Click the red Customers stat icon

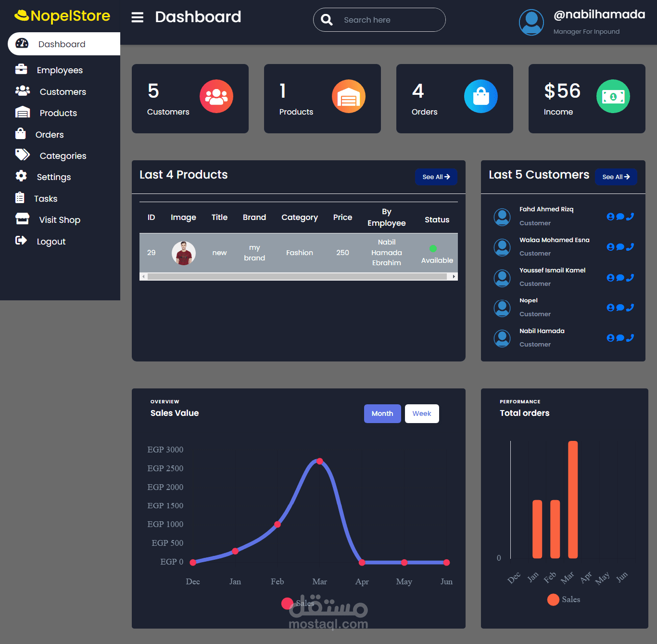coord(216,96)
